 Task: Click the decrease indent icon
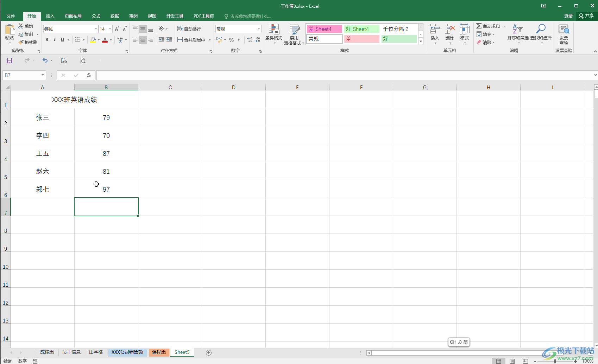pyautogui.click(x=162, y=40)
